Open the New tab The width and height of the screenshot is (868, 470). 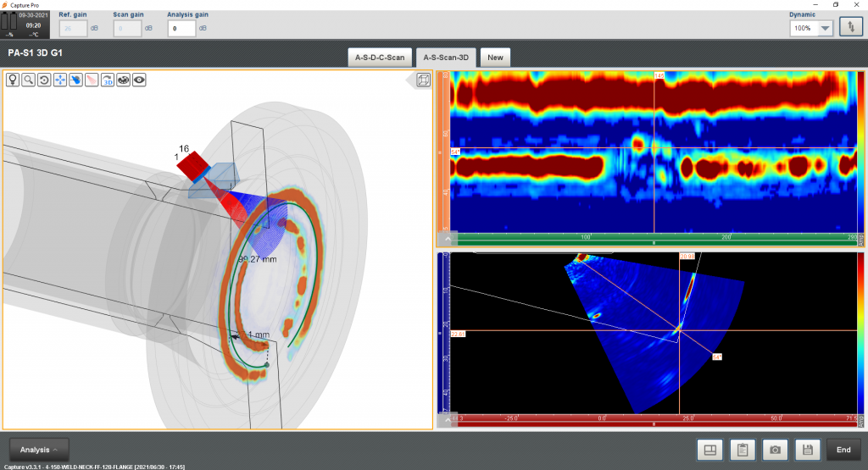click(x=495, y=58)
